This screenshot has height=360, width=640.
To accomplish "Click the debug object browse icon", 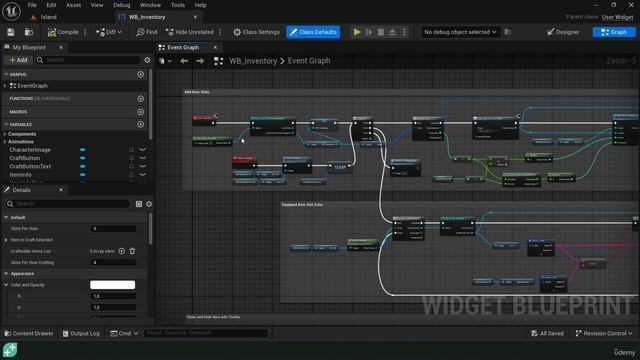I will [x=508, y=32].
